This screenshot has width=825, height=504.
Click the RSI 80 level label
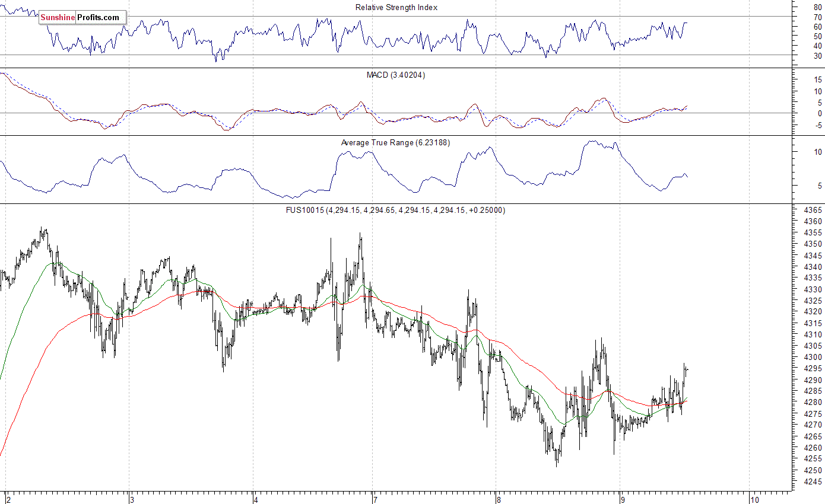point(817,8)
